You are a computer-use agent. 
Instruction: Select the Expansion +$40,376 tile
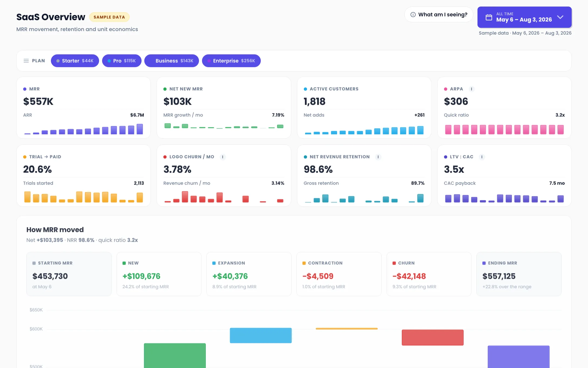[x=249, y=274]
